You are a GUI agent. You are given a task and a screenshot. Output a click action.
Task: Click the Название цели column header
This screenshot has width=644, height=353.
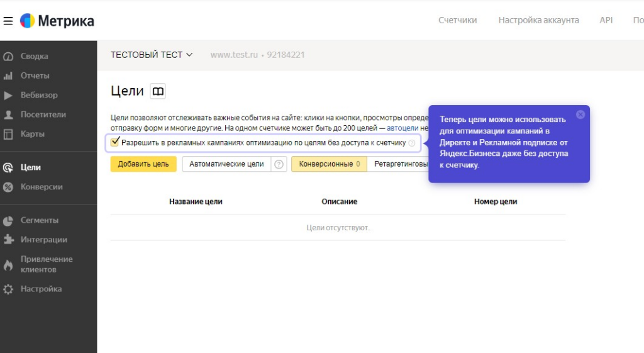[x=196, y=202]
